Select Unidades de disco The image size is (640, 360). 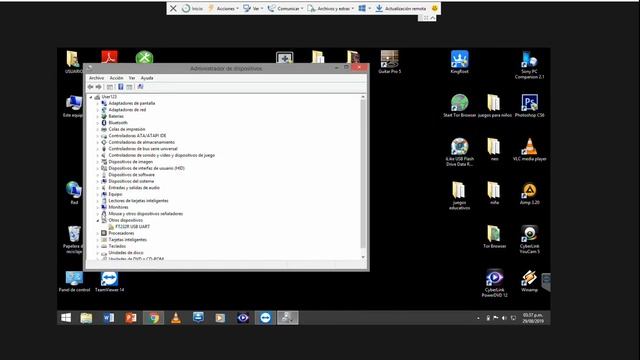(x=126, y=253)
